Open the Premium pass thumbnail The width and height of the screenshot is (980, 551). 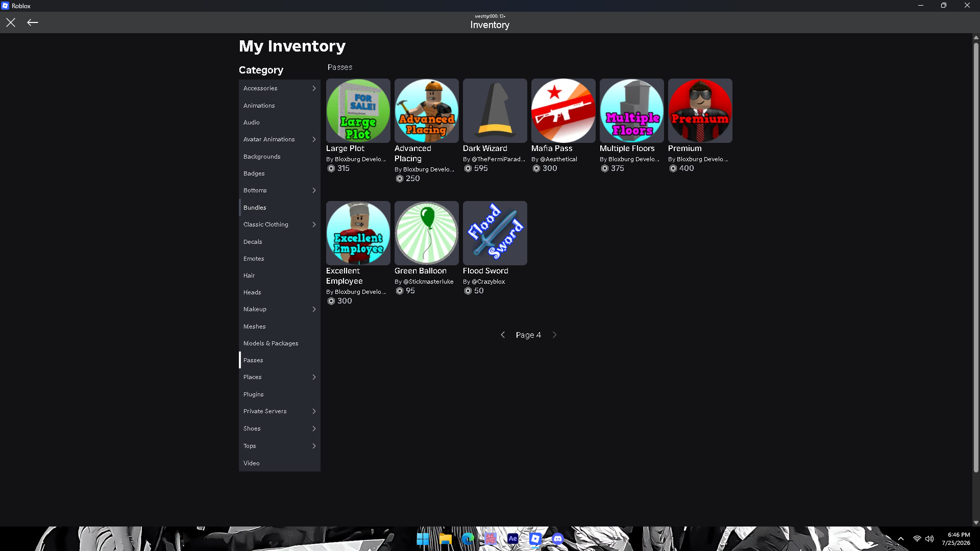pos(700,111)
